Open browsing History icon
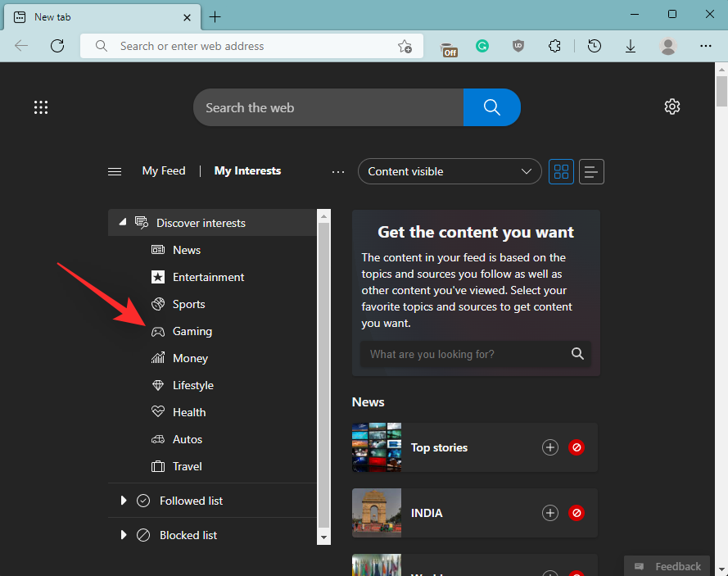The image size is (728, 576). point(594,46)
